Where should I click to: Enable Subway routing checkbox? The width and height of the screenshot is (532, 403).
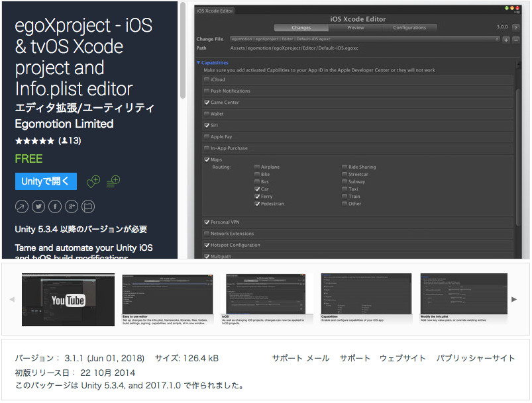tap(345, 182)
